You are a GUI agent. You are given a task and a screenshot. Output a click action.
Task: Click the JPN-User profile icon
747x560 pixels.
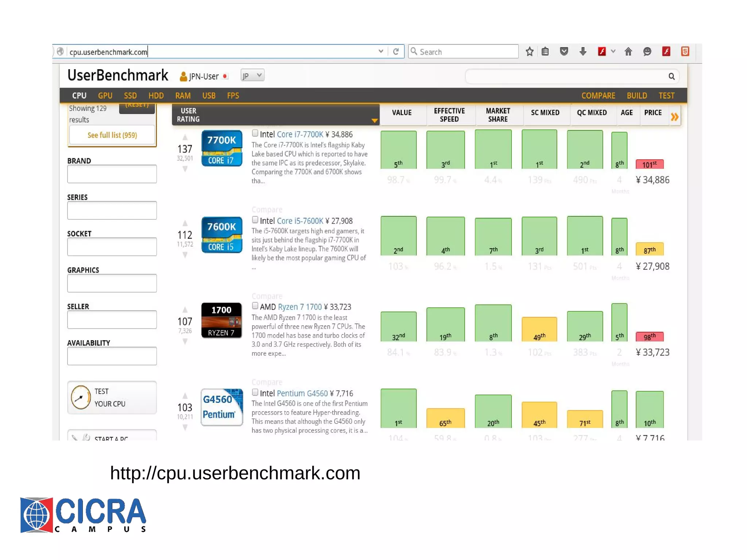pos(183,76)
